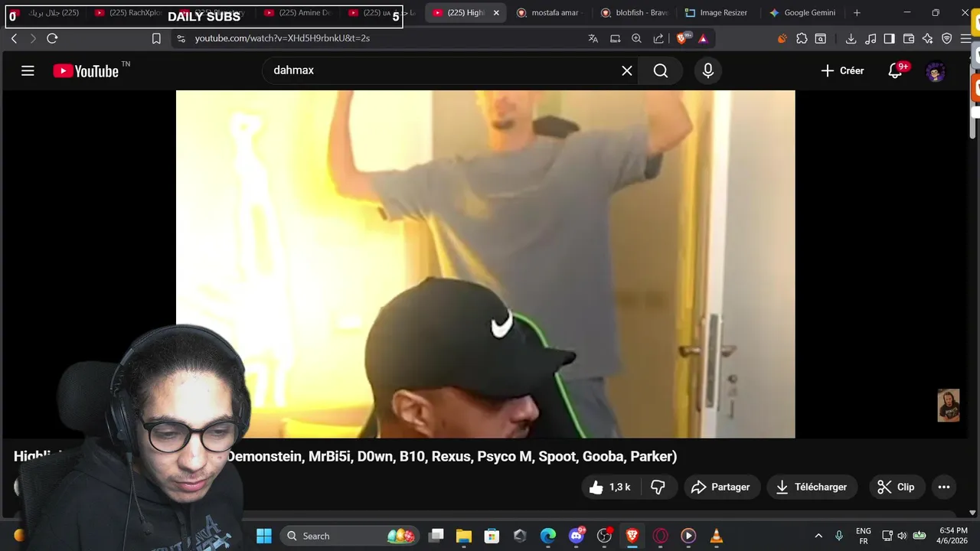Screen dimensions: 980x551
Task: Open Microsoft Store from taskbar
Action: click(x=492, y=536)
